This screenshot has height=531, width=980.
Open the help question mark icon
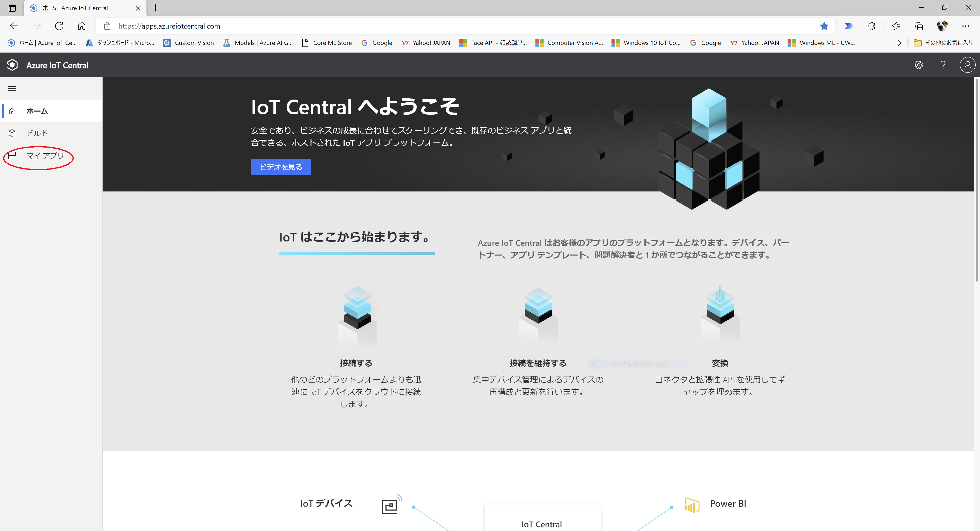coord(943,65)
